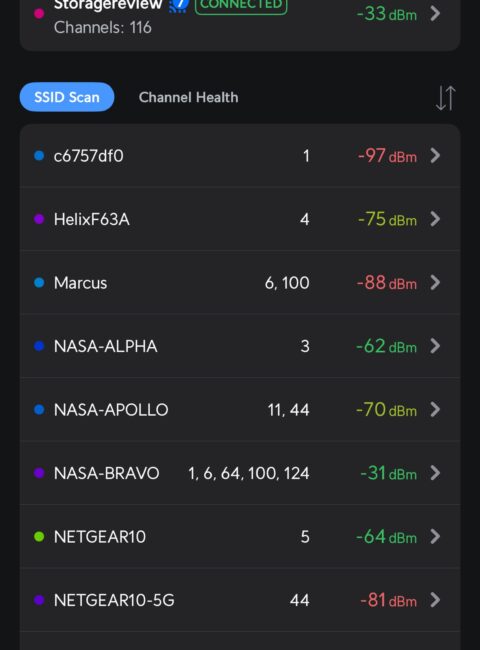Tap the -31 dBm signal for NASA-BRAVO
The width and height of the screenshot is (480, 650).
[x=388, y=473]
